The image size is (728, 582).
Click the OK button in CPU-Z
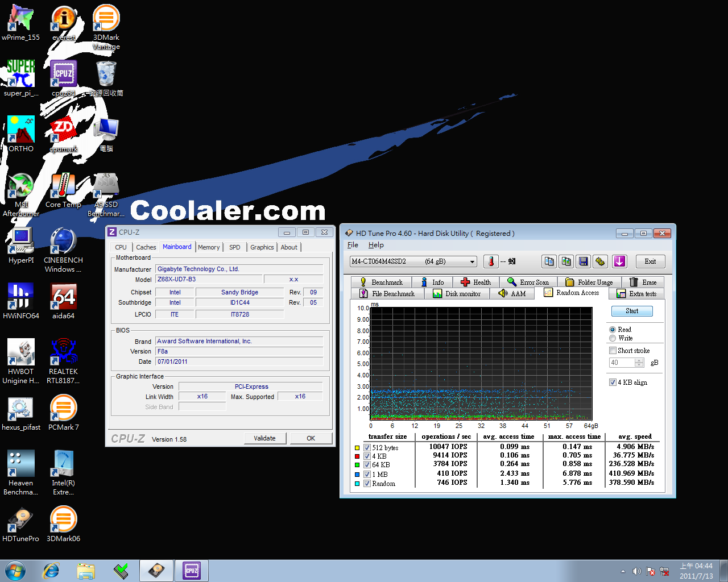tap(311, 438)
